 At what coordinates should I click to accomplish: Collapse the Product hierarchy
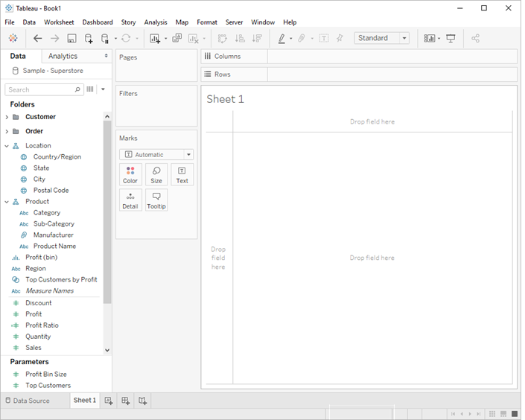(x=7, y=202)
